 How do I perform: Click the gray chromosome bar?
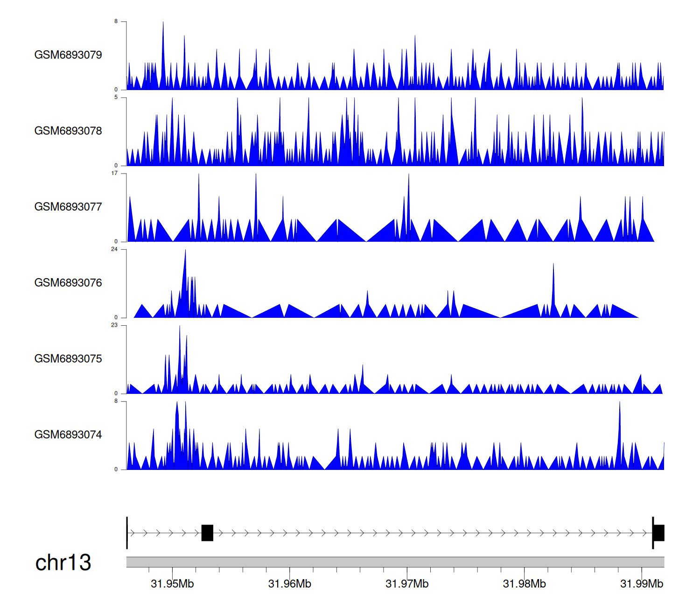tap(395, 562)
